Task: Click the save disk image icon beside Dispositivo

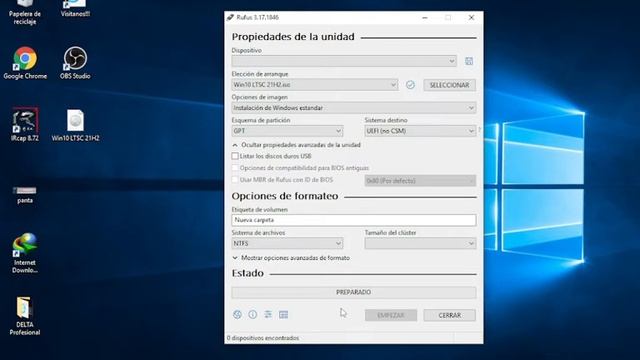Action: coord(469,61)
